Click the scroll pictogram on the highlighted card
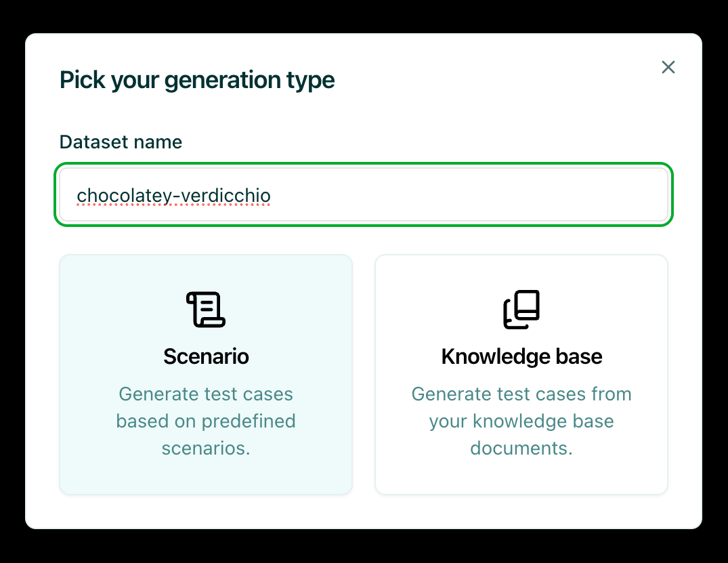 (x=206, y=310)
